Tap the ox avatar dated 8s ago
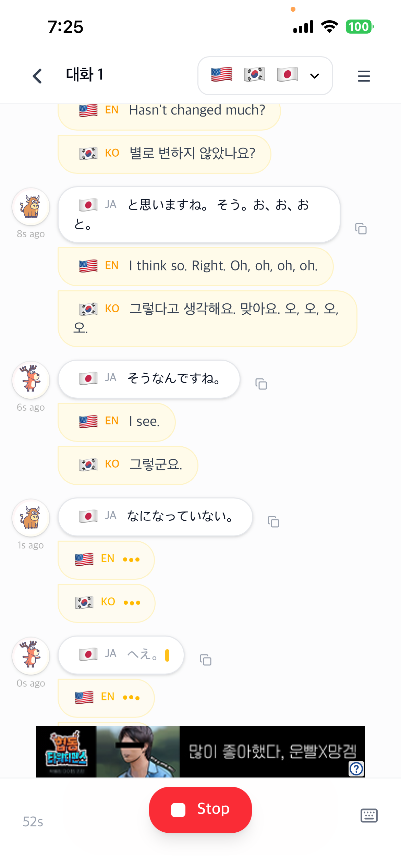This screenshot has height=868, width=401. 31,207
